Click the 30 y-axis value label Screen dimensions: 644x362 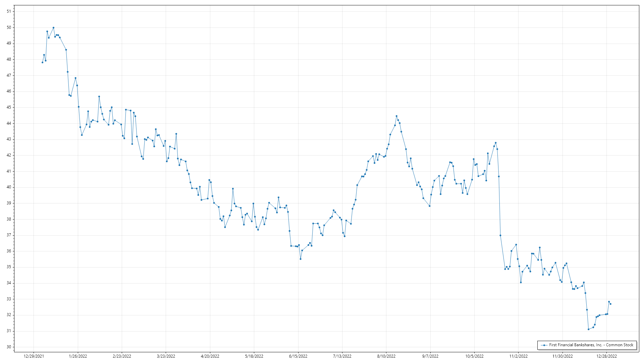coord(9,347)
